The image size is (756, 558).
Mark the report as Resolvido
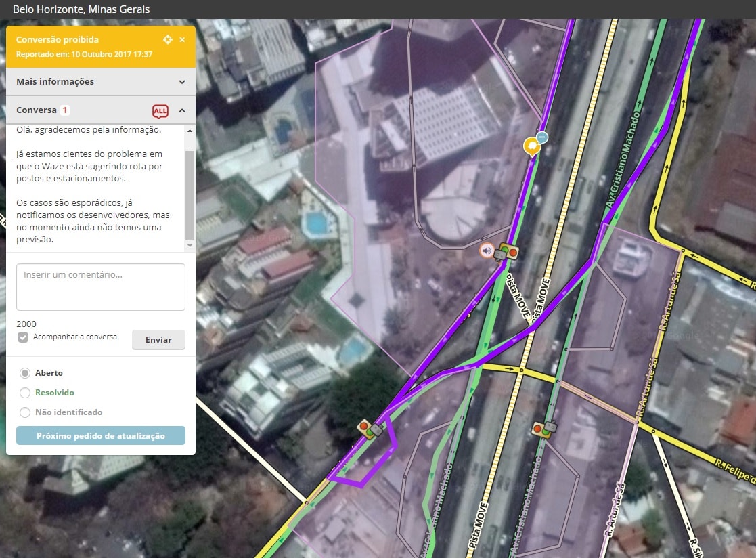pyautogui.click(x=25, y=393)
